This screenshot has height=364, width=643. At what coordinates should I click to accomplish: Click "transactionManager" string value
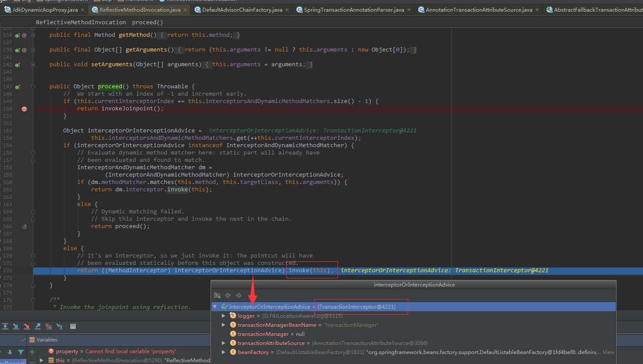[351, 325]
